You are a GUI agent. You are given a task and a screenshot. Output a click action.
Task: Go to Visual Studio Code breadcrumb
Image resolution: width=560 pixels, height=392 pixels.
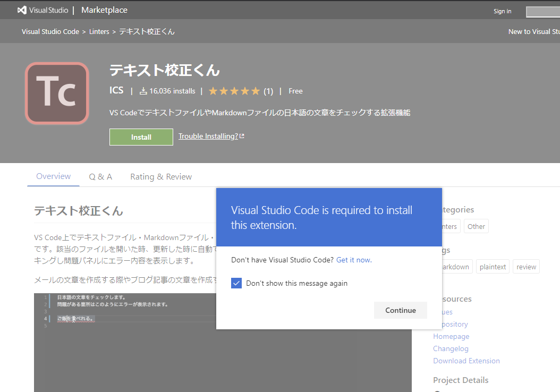(50, 31)
